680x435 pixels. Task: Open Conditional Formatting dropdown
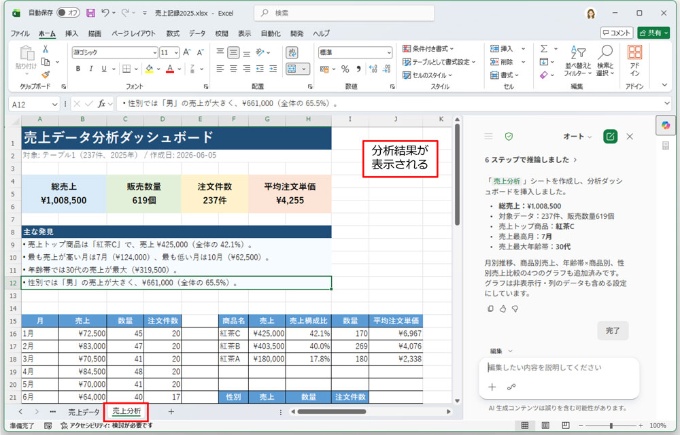click(x=428, y=49)
